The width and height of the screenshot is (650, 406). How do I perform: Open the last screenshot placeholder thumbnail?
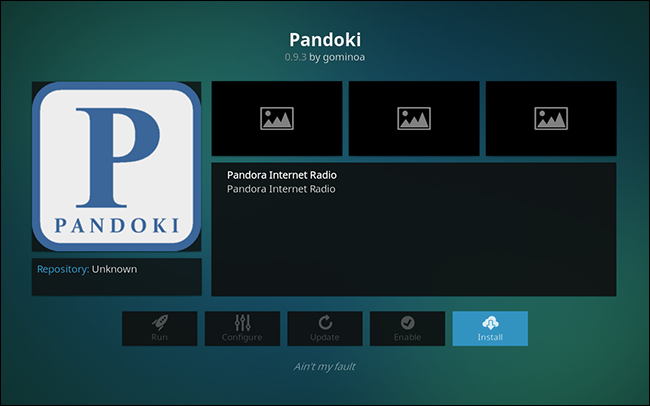click(551, 119)
